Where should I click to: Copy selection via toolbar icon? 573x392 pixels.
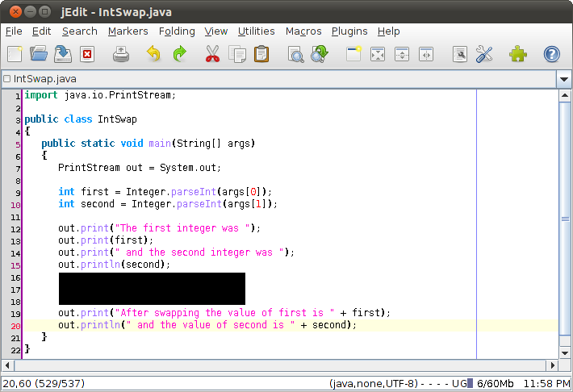[237, 54]
